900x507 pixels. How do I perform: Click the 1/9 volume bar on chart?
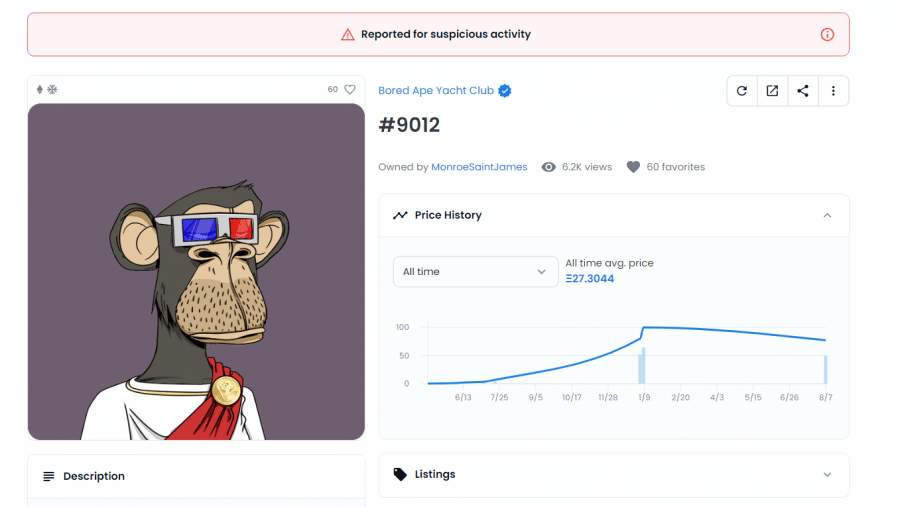coord(641,366)
